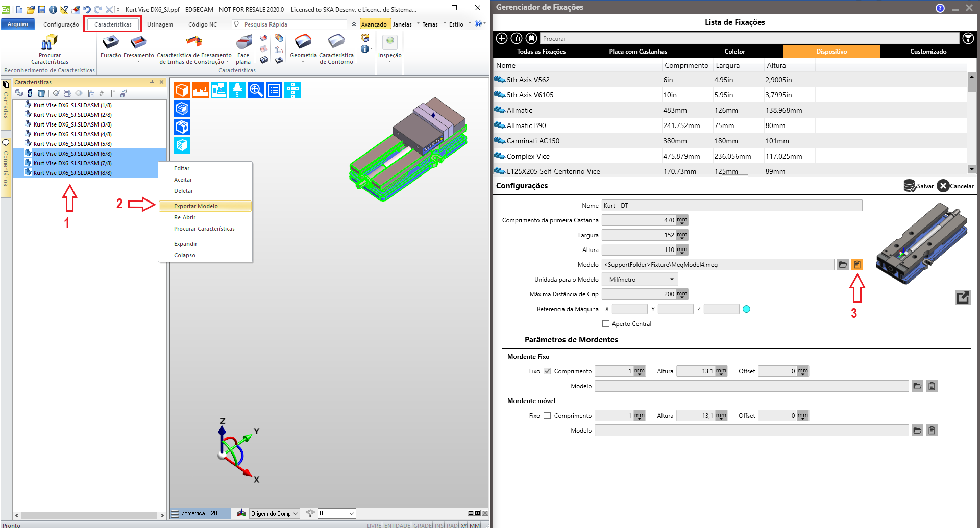Viewport: 980px width, 528px height.
Task: Click the Cancelar button
Action: (955, 186)
